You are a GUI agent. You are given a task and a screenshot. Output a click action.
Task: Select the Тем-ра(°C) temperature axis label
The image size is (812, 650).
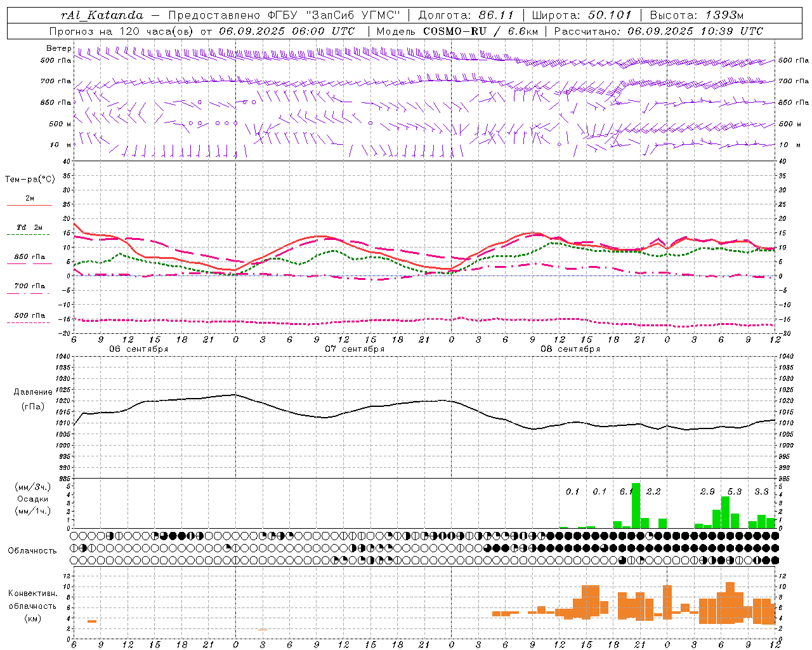[x=30, y=180]
